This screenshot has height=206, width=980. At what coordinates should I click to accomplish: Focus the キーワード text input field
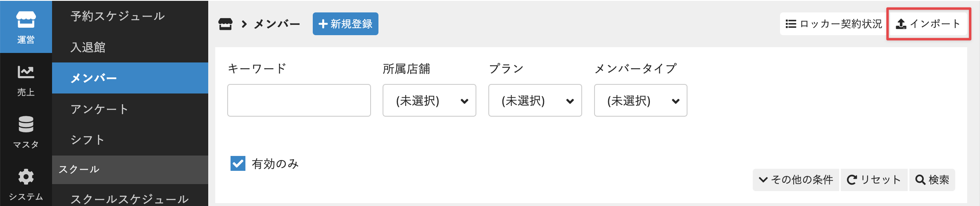[x=299, y=101]
